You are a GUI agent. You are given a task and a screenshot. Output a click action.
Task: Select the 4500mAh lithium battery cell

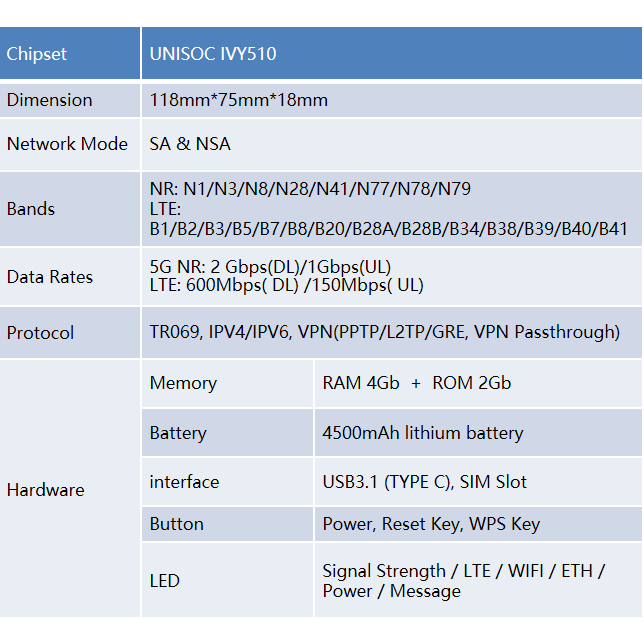pos(423,433)
